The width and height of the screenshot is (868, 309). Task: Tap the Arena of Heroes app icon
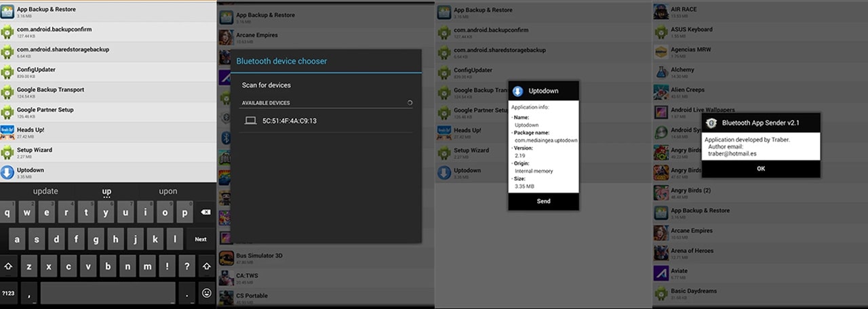coord(661,253)
